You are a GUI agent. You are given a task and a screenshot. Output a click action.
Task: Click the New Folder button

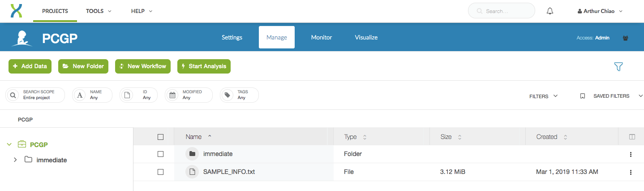(x=84, y=66)
